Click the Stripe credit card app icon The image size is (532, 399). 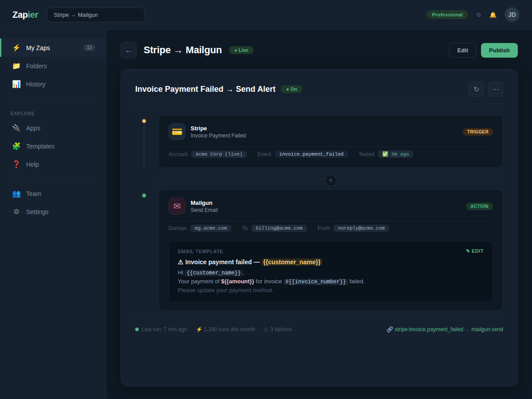click(x=177, y=132)
